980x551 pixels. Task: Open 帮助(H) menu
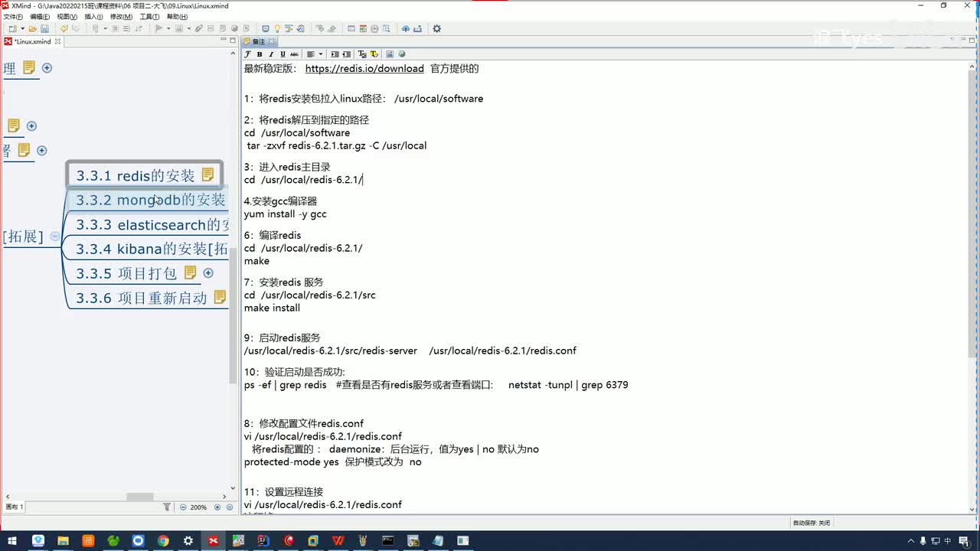(x=177, y=16)
